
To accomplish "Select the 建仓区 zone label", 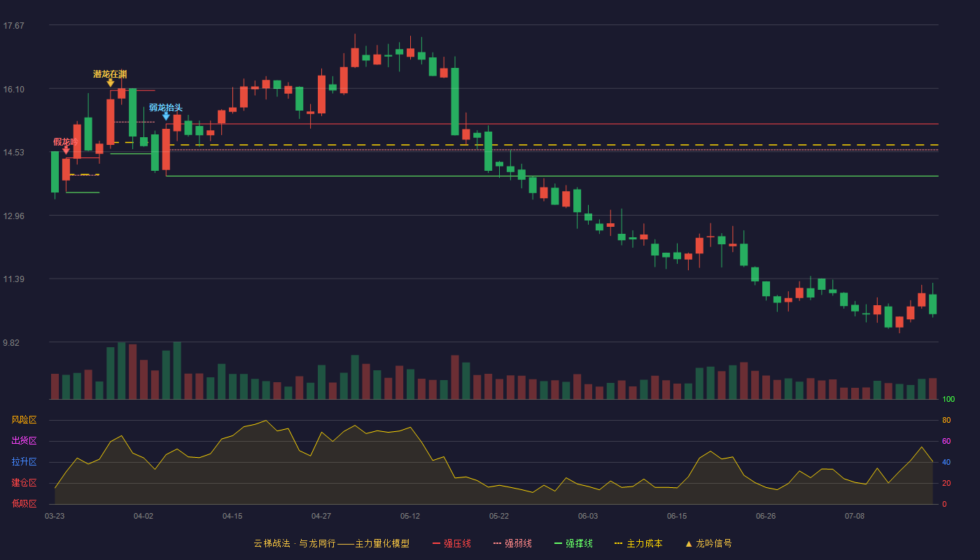I will (24, 483).
